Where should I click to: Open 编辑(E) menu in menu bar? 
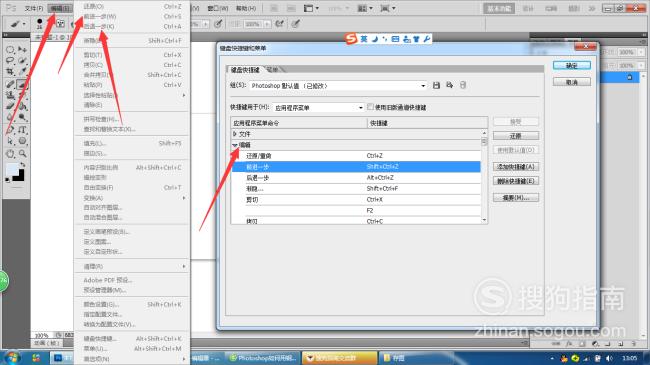(60, 8)
